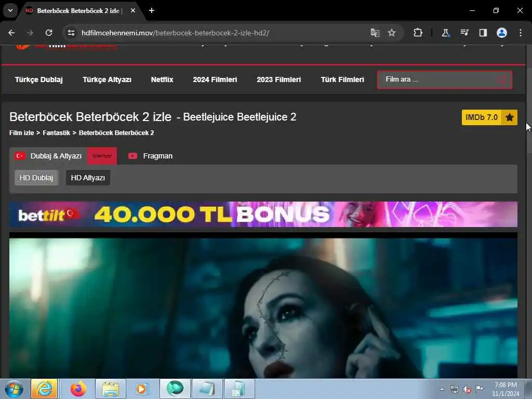Open Windows Explorer from taskbar
This screenshot has width=532, height=399.
coord(111,389)
